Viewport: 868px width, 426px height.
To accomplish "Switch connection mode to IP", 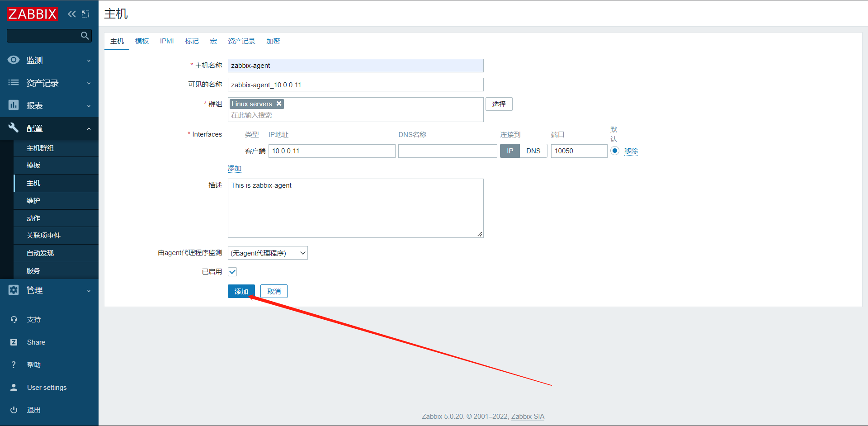I will pyautogui.click(x=510, y=151).
